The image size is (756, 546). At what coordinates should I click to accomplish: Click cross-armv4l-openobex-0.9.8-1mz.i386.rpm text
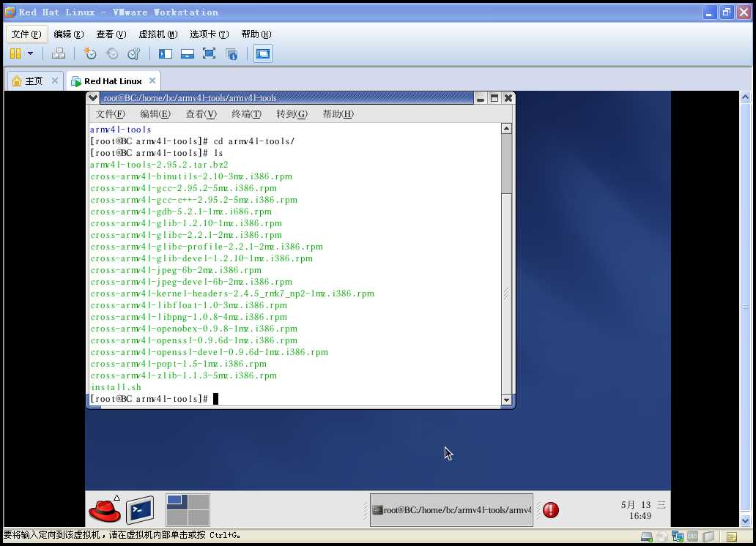click(194, 329)
